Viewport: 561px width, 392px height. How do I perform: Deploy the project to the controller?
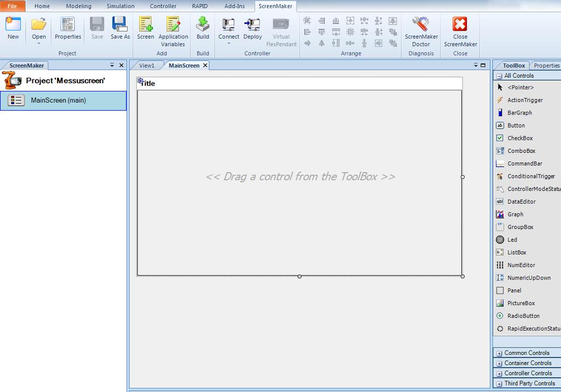tap(253, 28)
